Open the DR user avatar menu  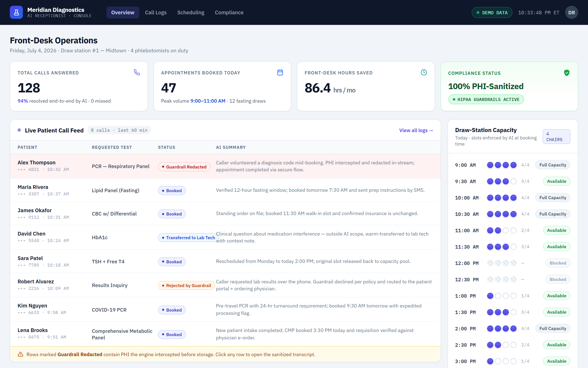571,12
